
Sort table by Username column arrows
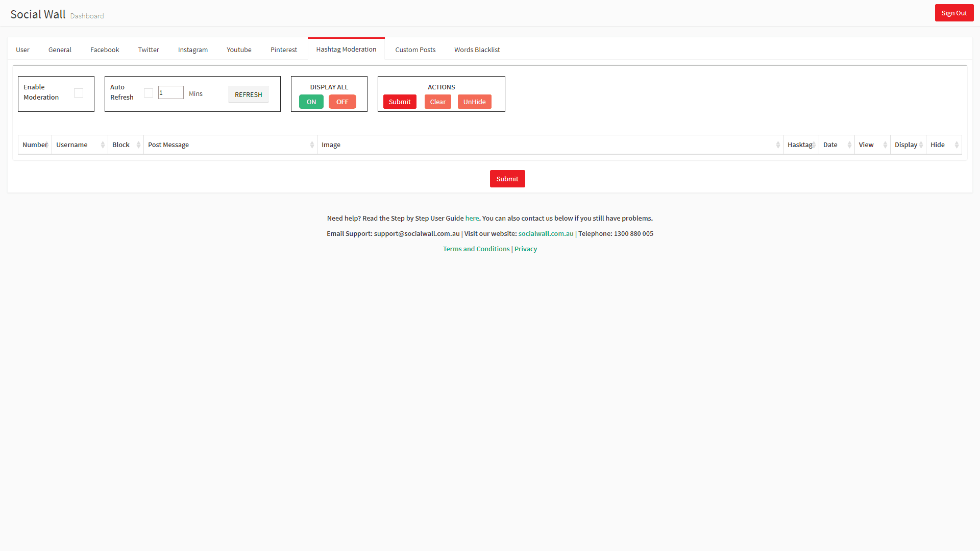[103, 145]
